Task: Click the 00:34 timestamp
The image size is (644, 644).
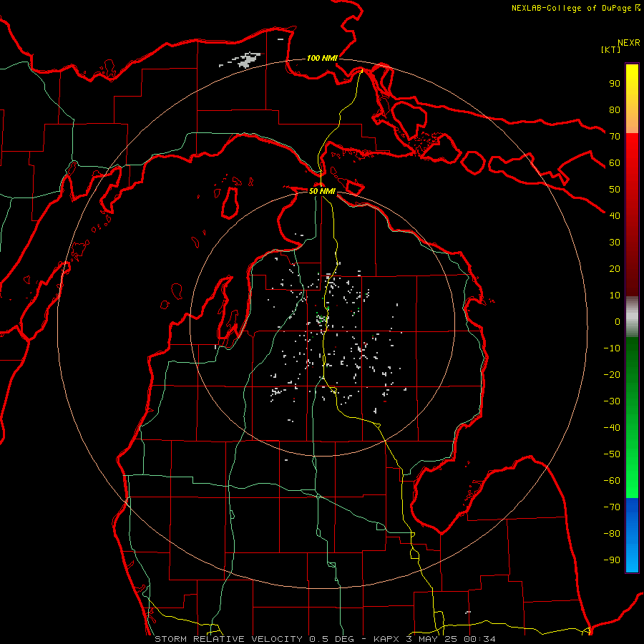Action: tap(479, 639)
